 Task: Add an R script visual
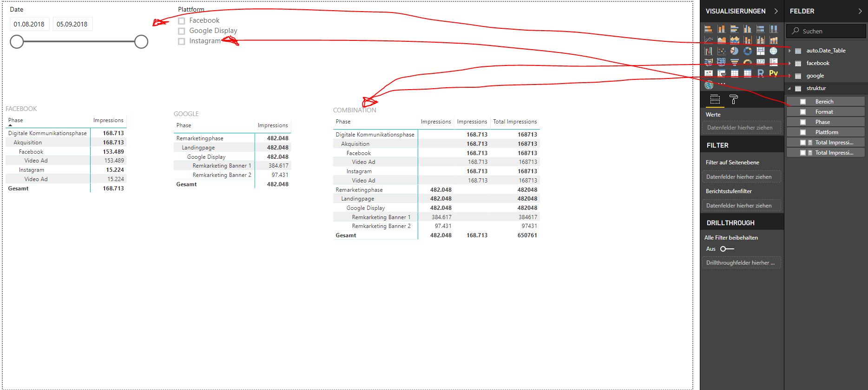pos(761,73)
